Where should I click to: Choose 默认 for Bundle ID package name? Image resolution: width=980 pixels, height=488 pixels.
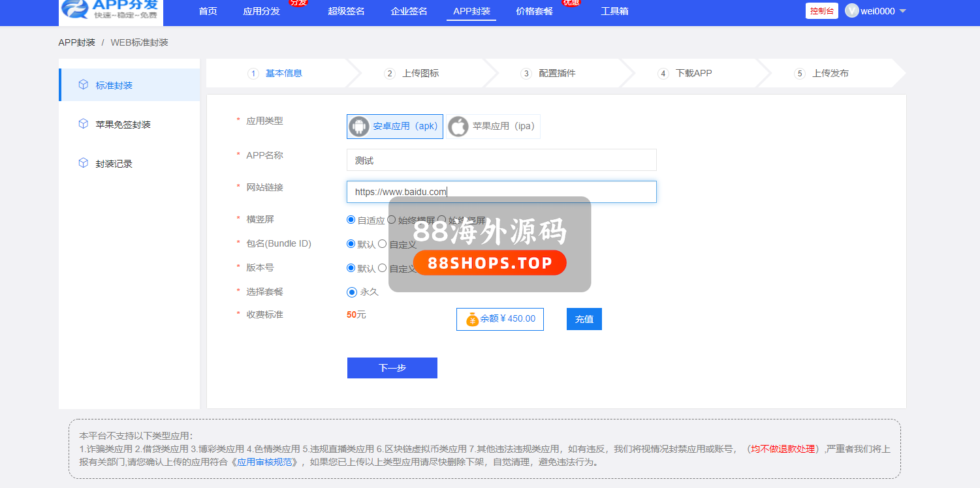coord(351,244)
